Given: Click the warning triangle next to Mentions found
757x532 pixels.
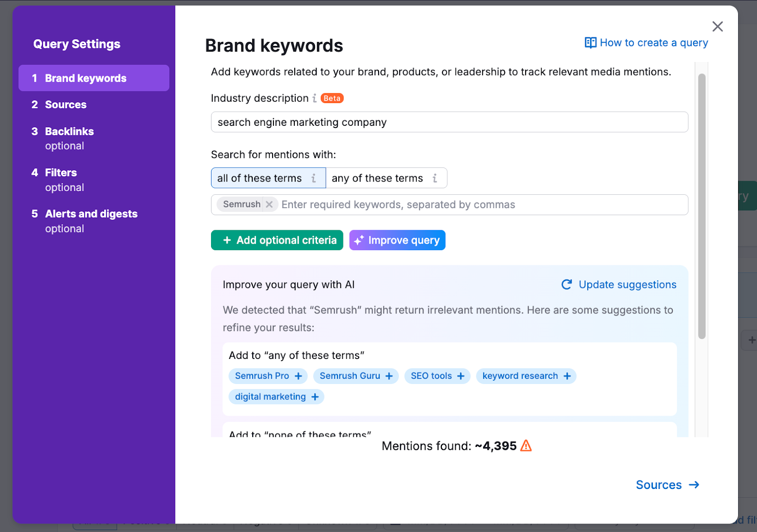Looking at the screenshot, I should (x=526, y=445).
